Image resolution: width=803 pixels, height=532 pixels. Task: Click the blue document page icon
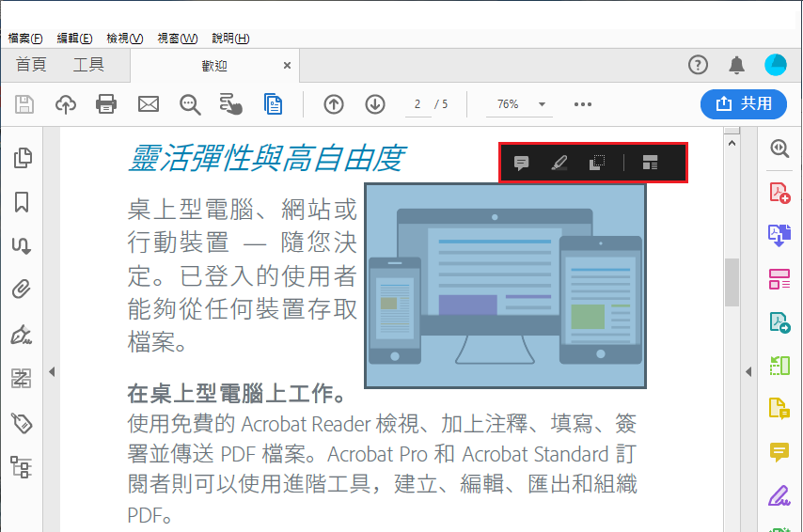273,104
